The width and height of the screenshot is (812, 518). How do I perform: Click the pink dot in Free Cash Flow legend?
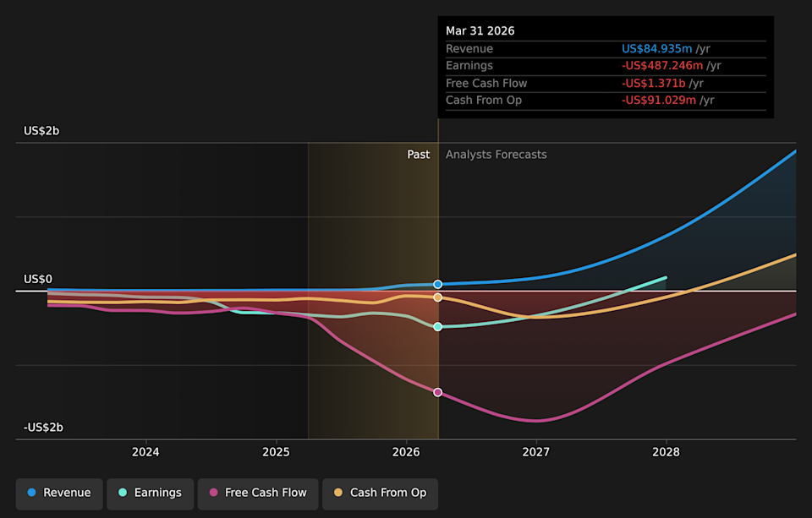pyautogui.click(x=213, y=493)
